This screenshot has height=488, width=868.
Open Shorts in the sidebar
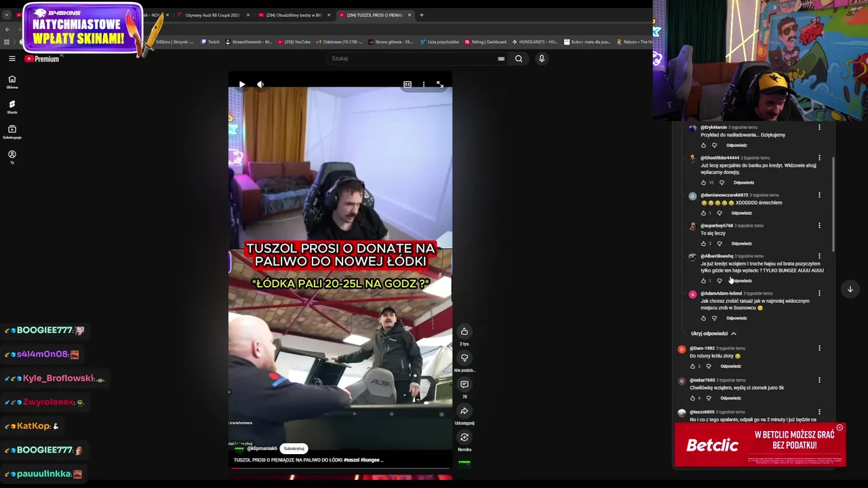click(12, 107)
